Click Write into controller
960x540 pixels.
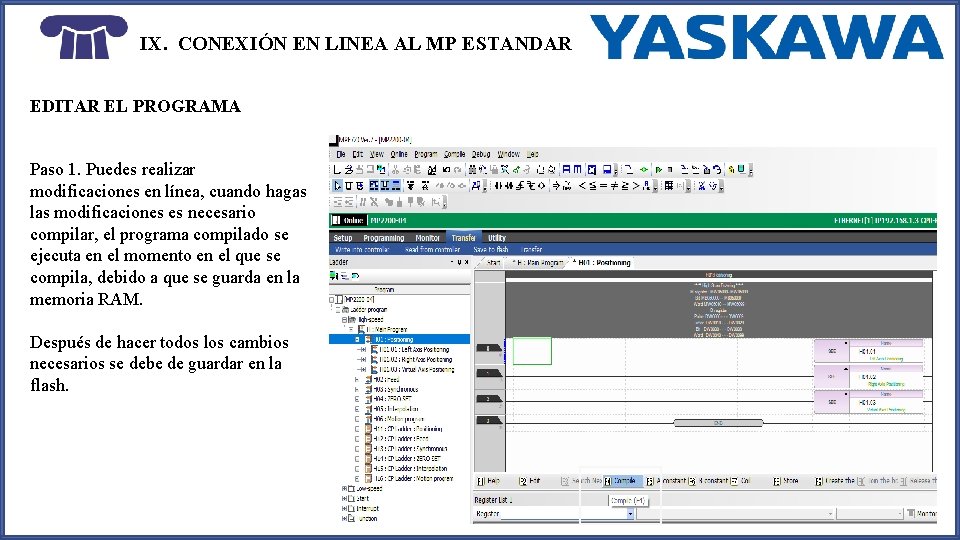tap(362, 250)
